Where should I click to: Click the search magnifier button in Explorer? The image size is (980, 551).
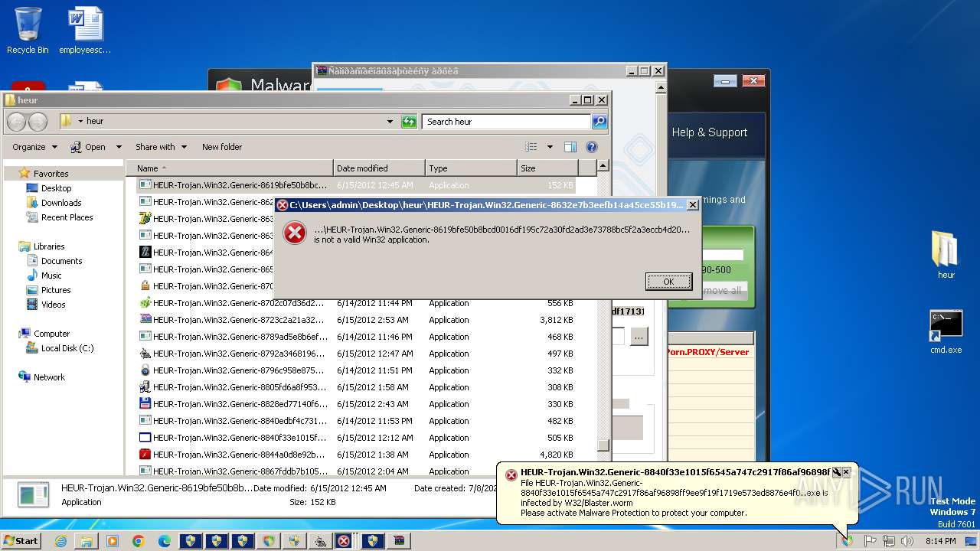(599, 122)
